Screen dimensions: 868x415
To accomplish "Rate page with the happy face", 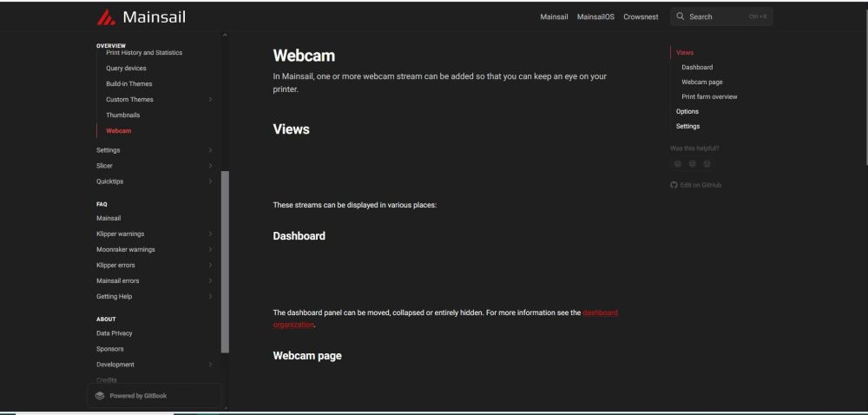I will [x=707, y=164].
